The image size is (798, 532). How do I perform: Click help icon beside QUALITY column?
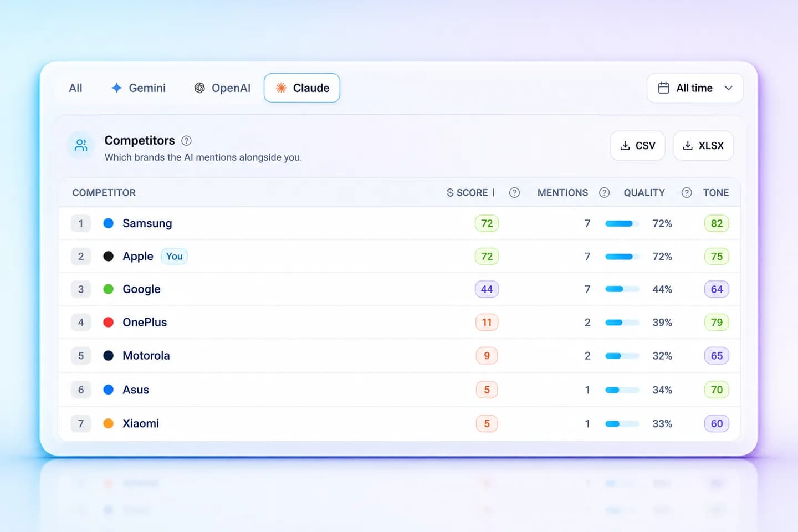[x=687, y=193]
